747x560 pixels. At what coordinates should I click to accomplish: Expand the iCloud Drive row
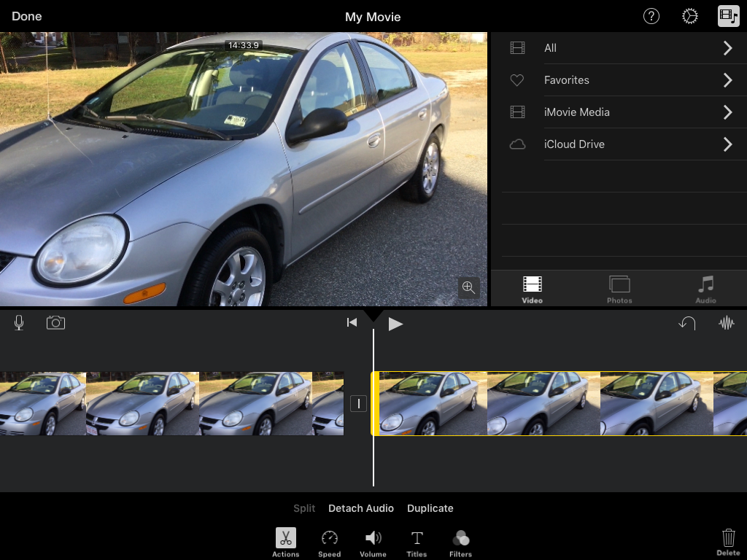(619, 144)
